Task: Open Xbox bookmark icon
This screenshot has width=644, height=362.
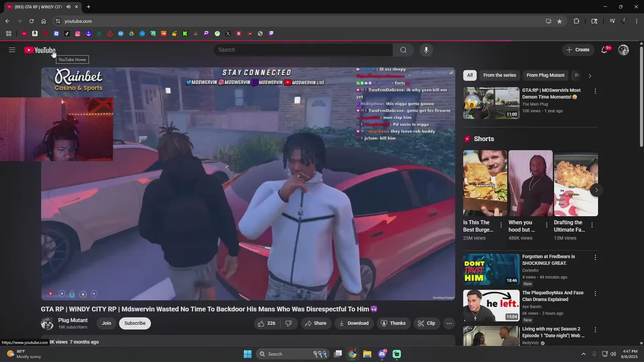Action: 217,34
